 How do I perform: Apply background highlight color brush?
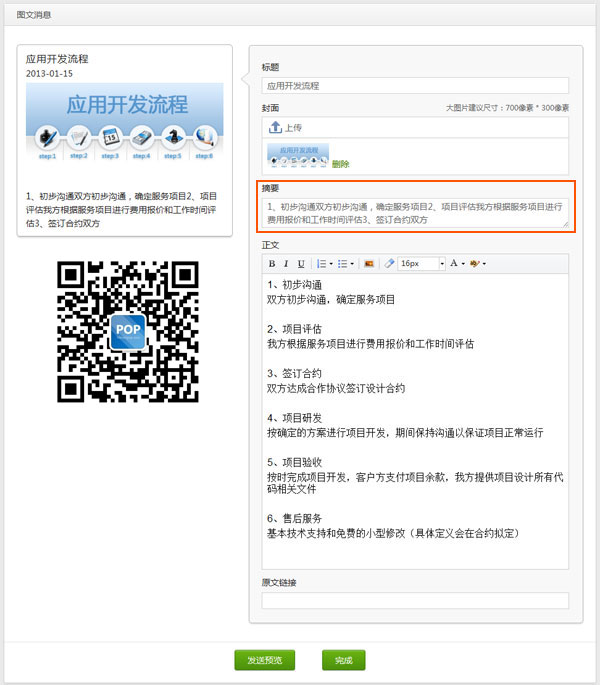pos(475,264)
